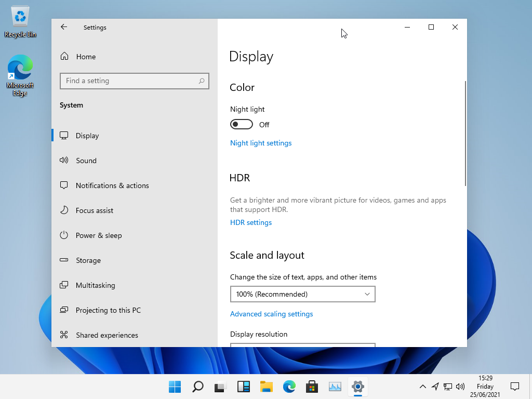Open the HDR settings link

(x=251, y=222)
